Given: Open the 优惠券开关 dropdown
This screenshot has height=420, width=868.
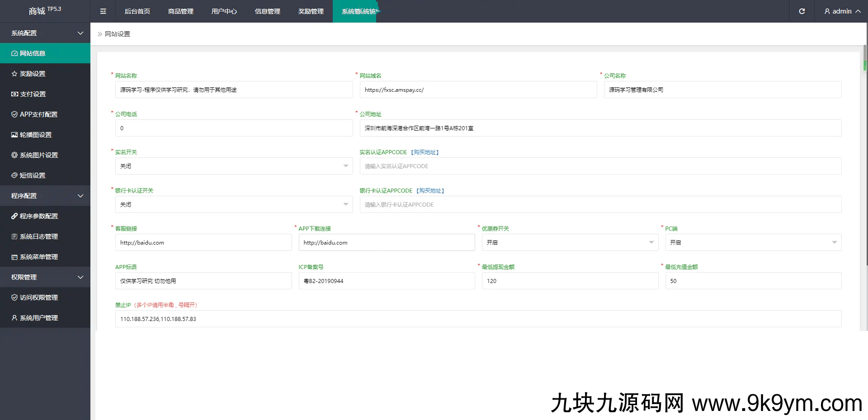Looking at the screenshot, I should (x=570, y=242).
